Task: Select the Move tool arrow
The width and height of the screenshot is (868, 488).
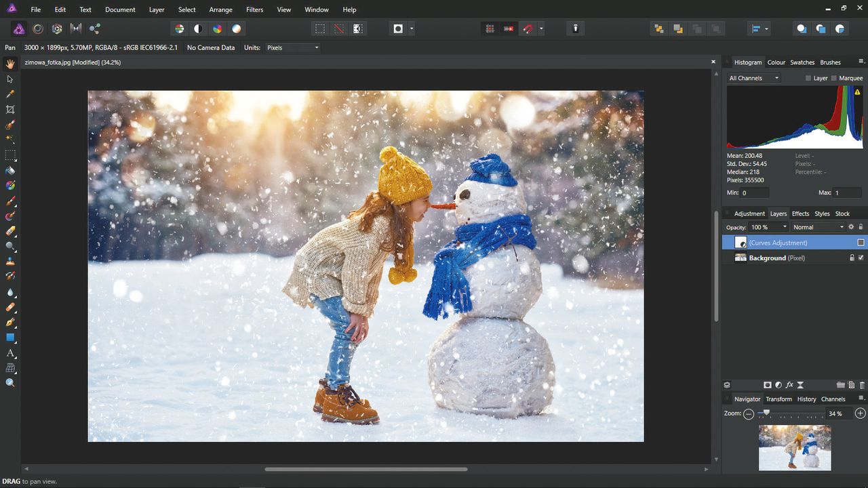Action: tap(10, 79)
